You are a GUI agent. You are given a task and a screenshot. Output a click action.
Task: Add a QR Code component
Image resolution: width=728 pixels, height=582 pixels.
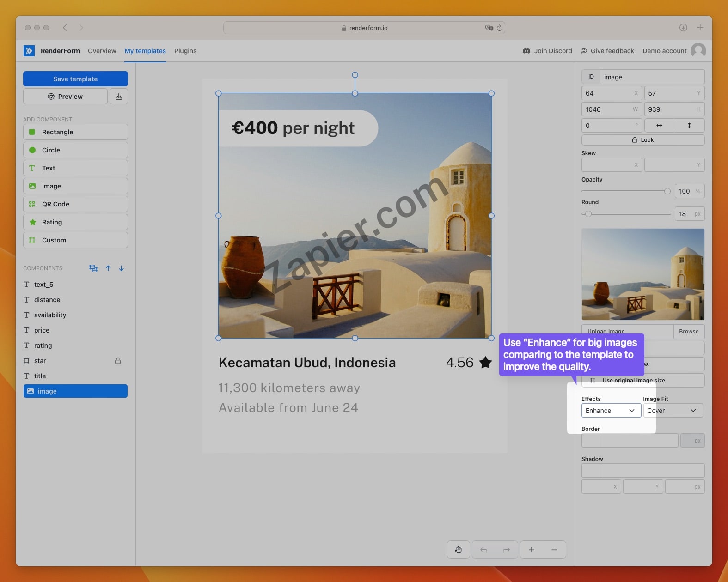[x=75, y=204]
